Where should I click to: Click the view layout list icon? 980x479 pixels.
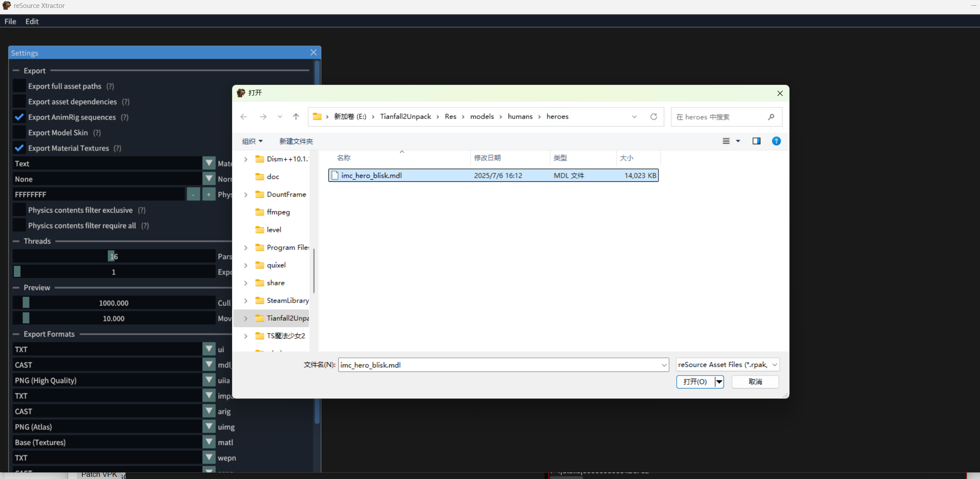click(726, 141)
